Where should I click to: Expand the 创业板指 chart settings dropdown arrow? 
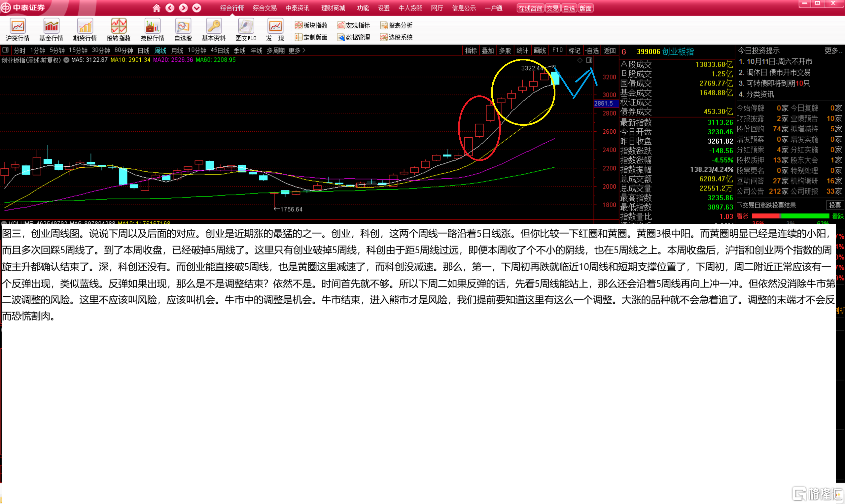pos(67,60)
